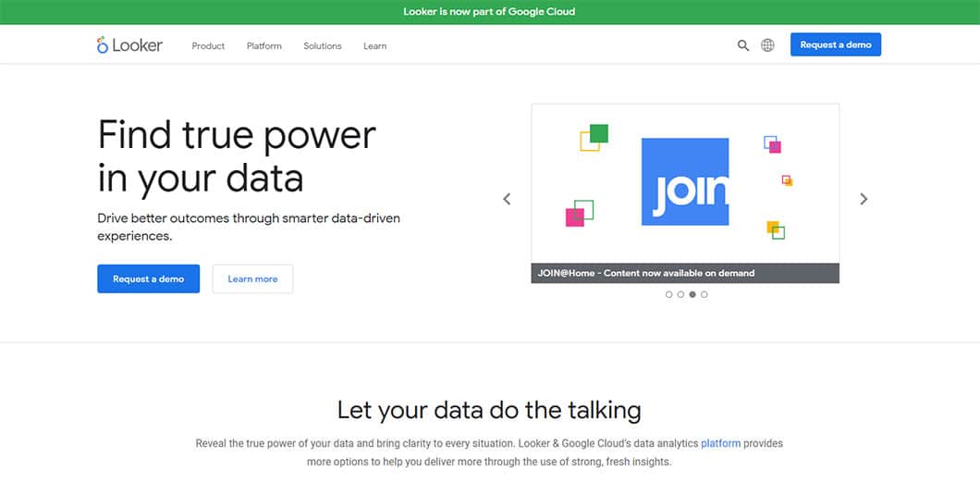Click the Looker logo

[x=129, y=45]
